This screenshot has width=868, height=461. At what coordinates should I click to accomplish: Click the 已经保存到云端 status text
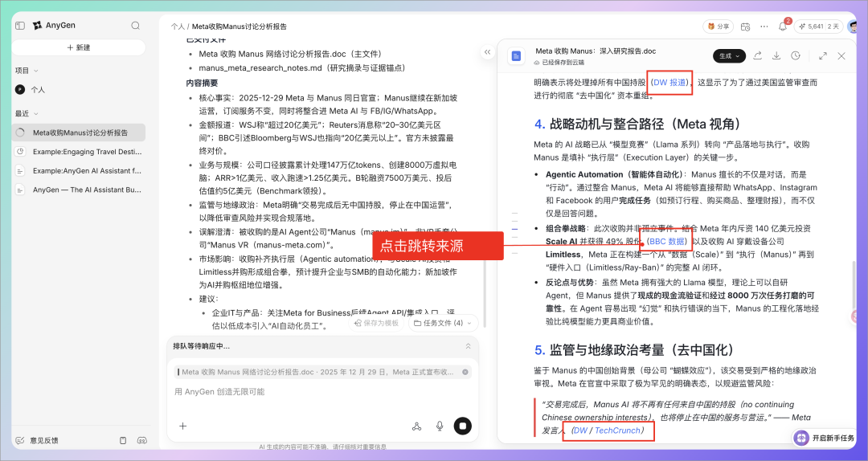tap(559, 63)
